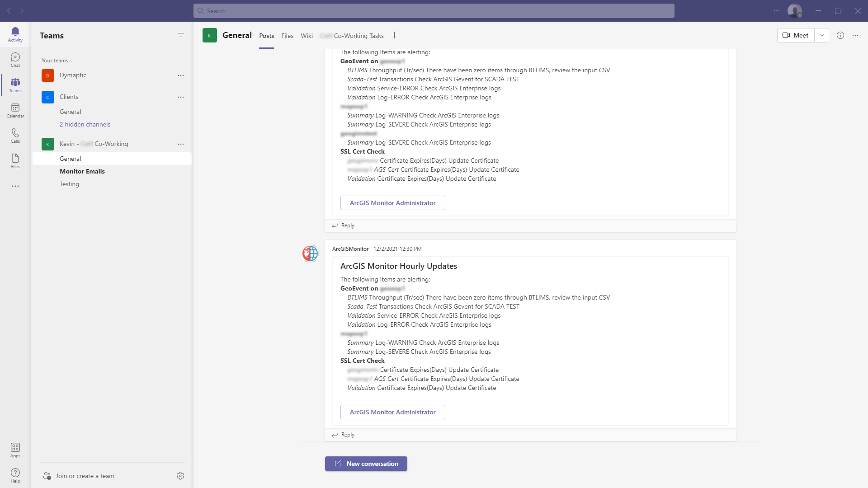This screenshot has width=868, height=488.
Task: Start a New conversation
Action: click(x=366, y=464)
